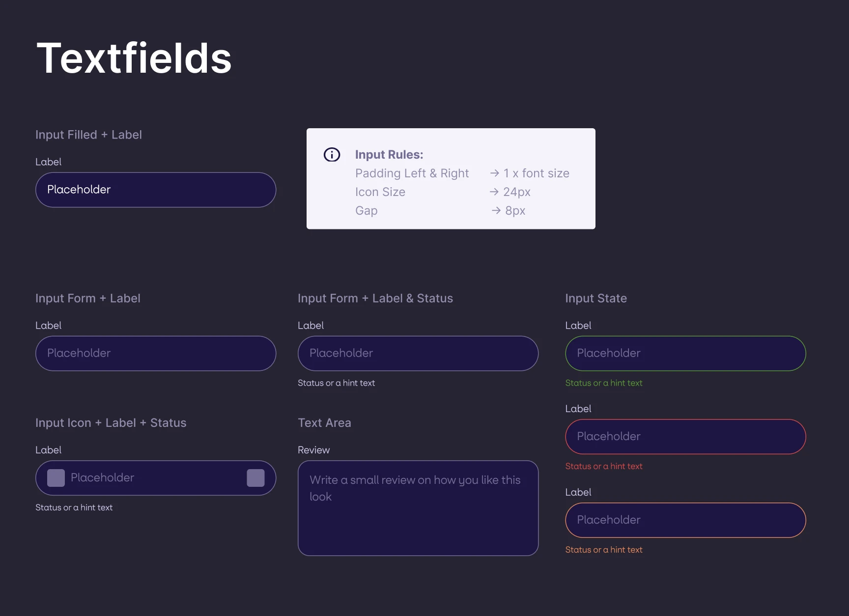Click inside the Review text area

point(418,508)
